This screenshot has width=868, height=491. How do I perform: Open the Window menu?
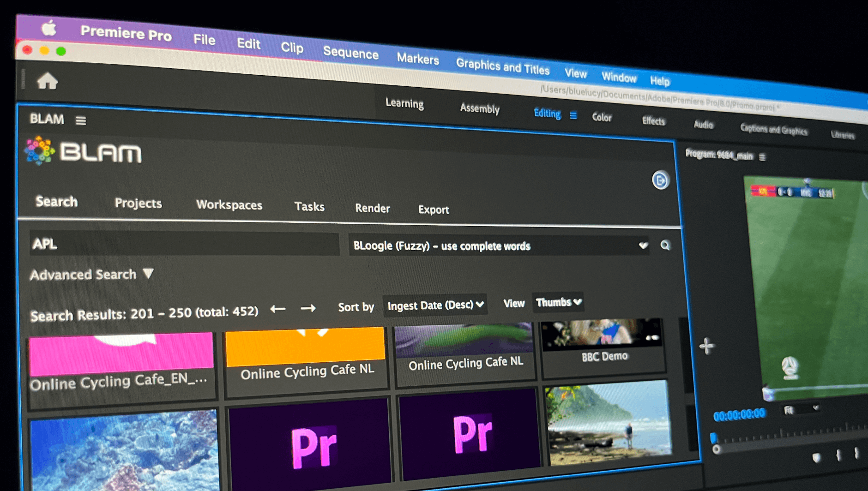click(x=619, y=78)
